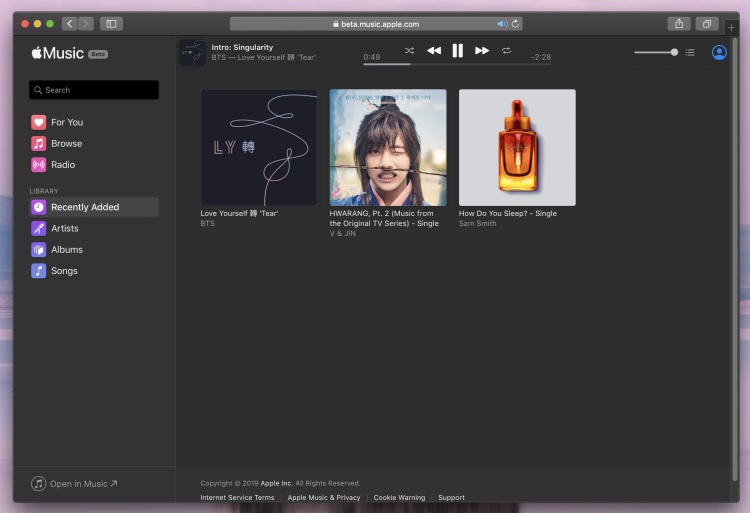Toggle shuffle playback
The height and width of the screenshot is (513, 750).
409,50
